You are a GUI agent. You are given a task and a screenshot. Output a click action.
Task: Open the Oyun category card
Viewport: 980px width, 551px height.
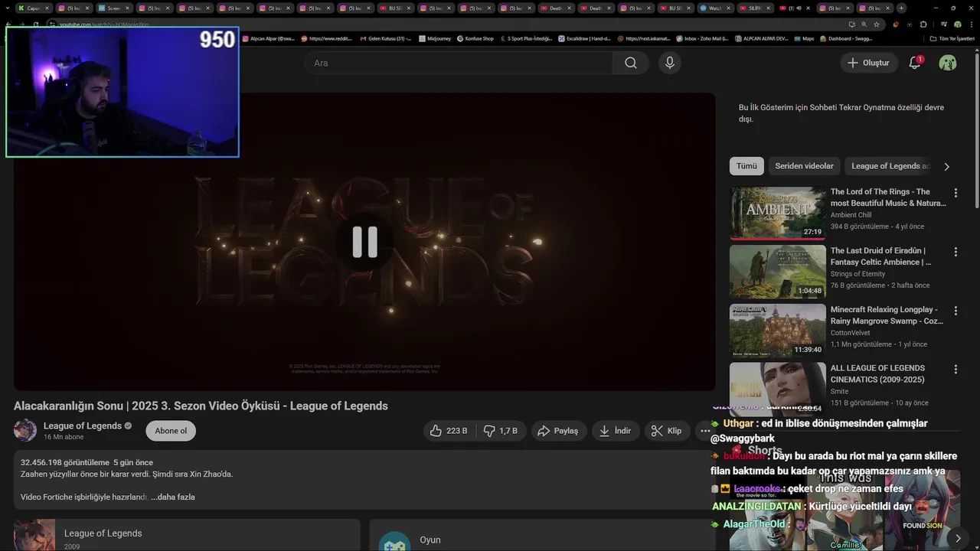tap(542, 535)
